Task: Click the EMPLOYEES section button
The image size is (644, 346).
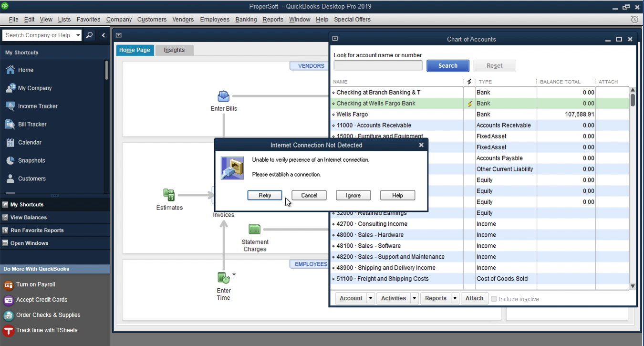Action: (x=310, y=264)
